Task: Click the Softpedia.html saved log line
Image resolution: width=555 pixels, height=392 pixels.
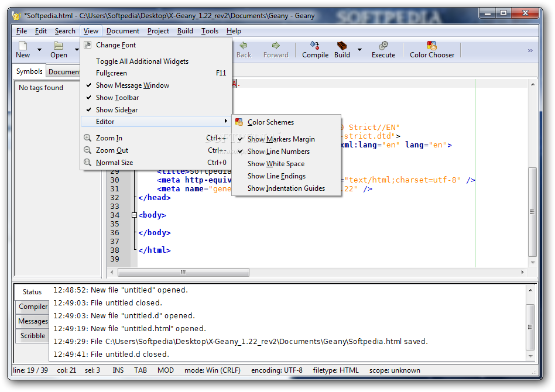Action: click(x=241, y=342)
